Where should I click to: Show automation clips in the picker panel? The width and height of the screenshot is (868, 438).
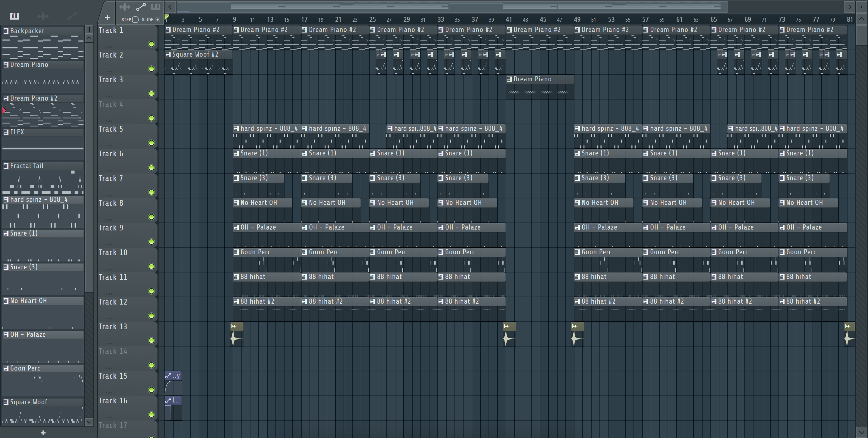(72, 16)
